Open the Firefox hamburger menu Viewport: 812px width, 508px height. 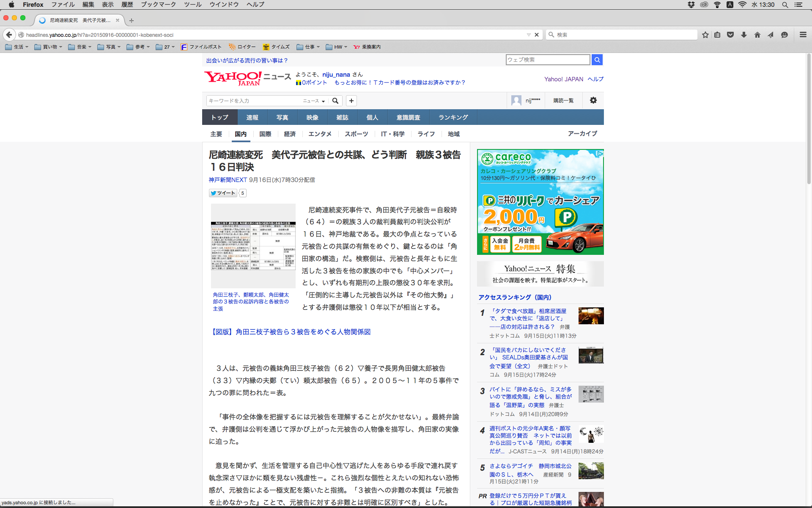[x=803, y=35]
